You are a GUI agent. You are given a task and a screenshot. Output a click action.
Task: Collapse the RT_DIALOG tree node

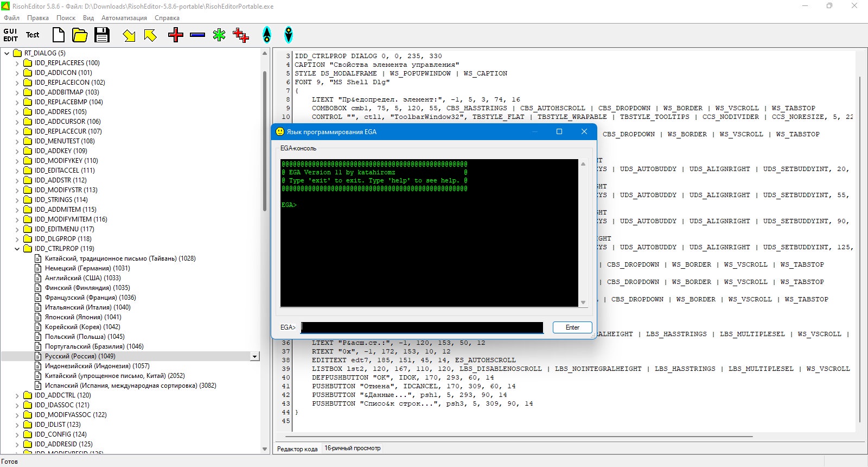[7, 53]
